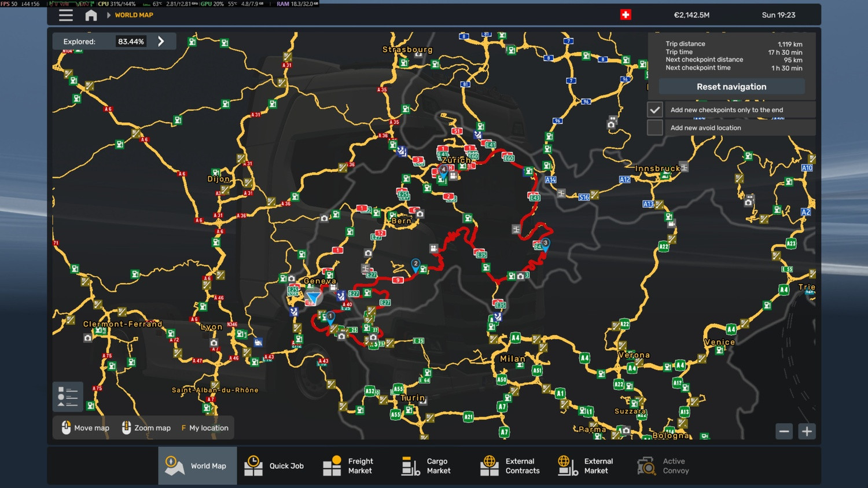
Task: Select the player truck location marker
Action: point(313,298)
